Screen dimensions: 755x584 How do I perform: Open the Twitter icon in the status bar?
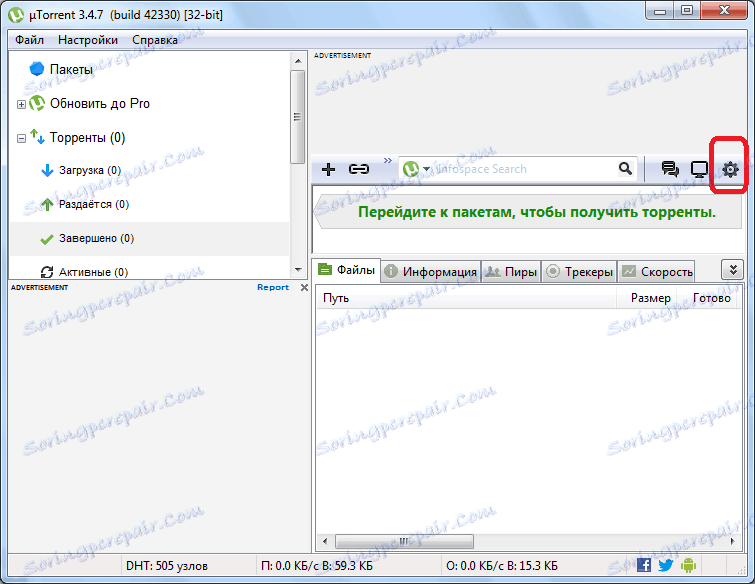[665, 565]
